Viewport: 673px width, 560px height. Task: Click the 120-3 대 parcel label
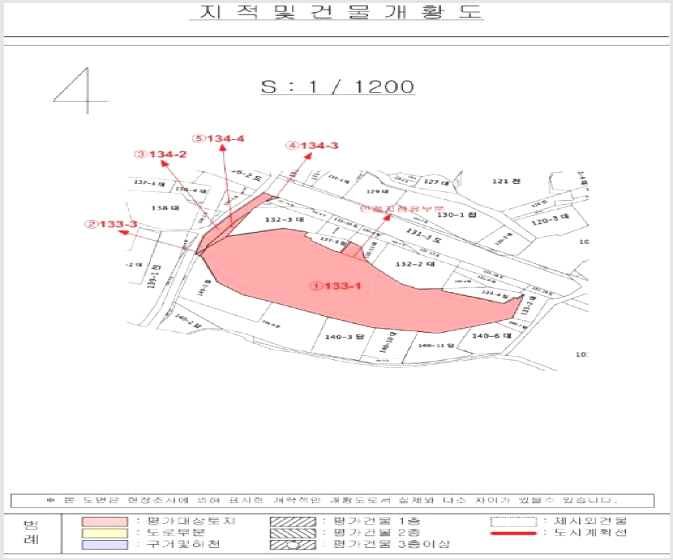coord(551,220)
